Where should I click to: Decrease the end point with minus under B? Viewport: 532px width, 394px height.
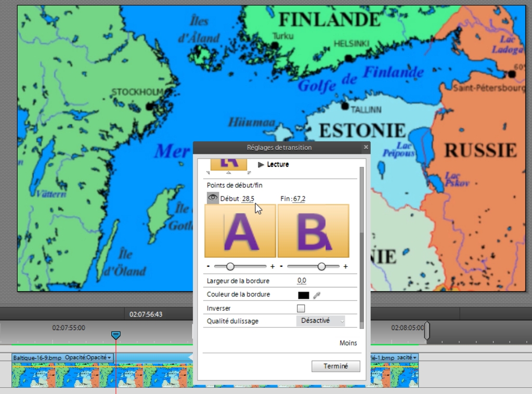(x=281, y=266)
